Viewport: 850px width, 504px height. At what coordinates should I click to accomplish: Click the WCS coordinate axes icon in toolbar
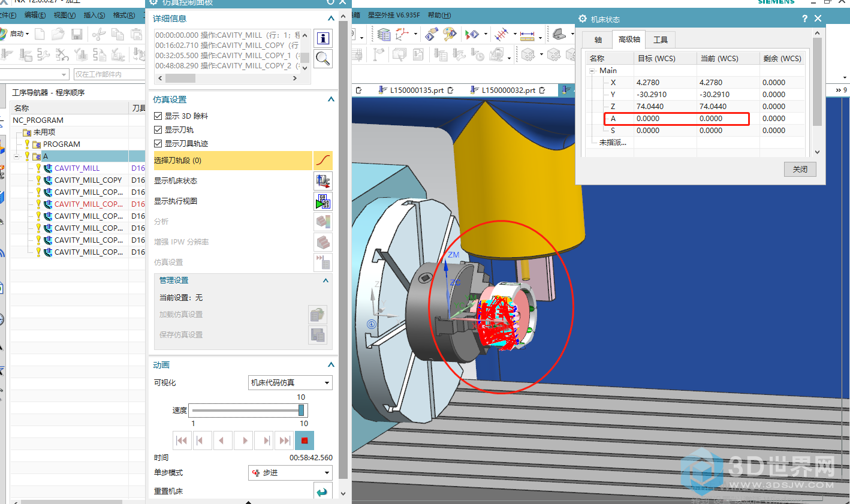[402, 35]
